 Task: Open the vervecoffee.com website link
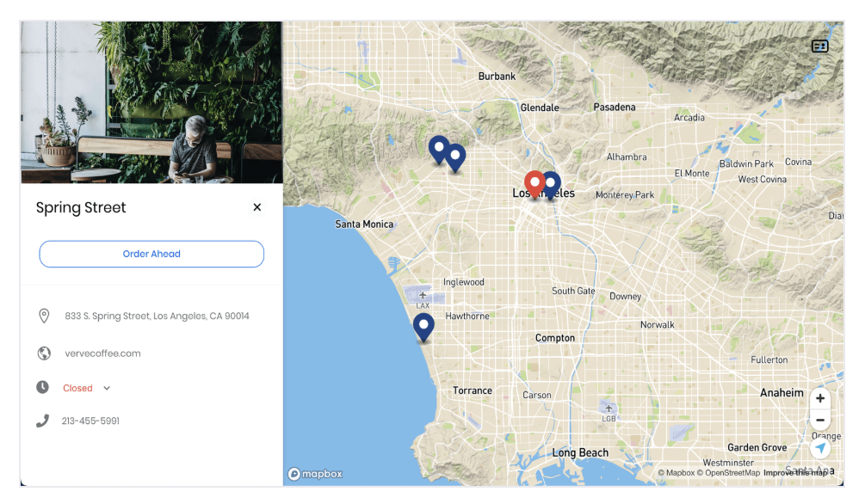point(102,353)
